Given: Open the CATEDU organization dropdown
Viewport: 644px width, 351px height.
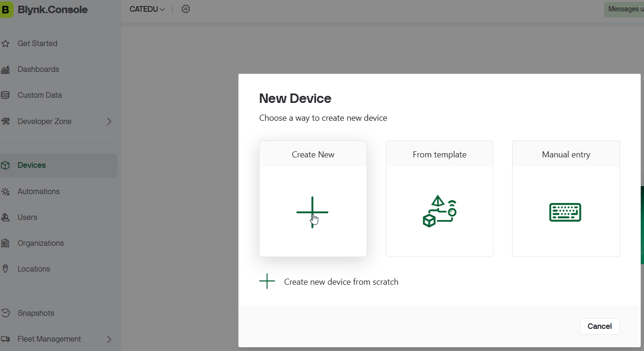Looking at the screenshot, I should [147, 9].
